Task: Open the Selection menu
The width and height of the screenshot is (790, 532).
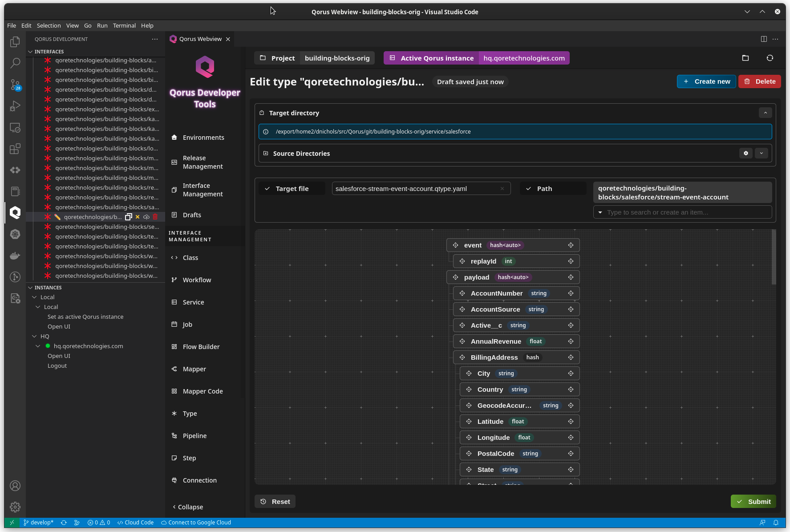Action: (x=49, y=25)
